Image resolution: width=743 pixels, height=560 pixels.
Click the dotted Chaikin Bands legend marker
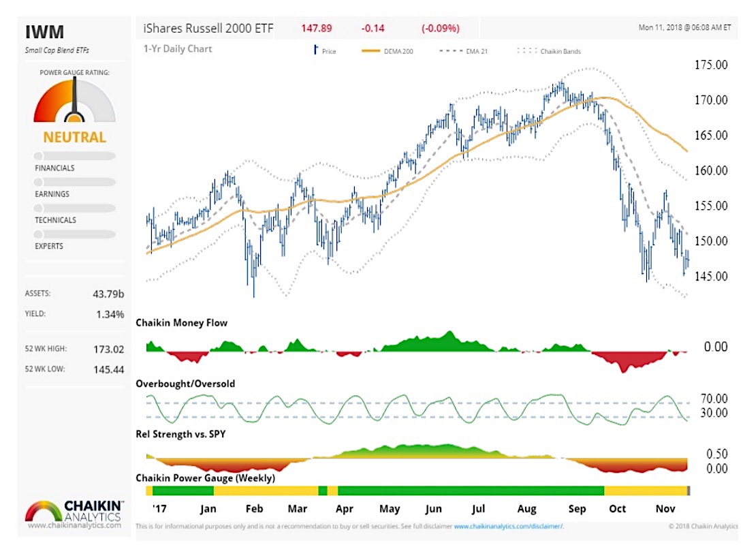coord(527,50)
